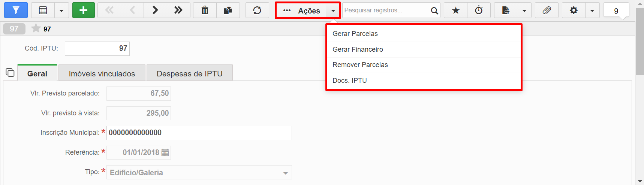Screen dimensions: 644x185
Task: Open history with the stopwatch icon
Action: coord(479,10)
